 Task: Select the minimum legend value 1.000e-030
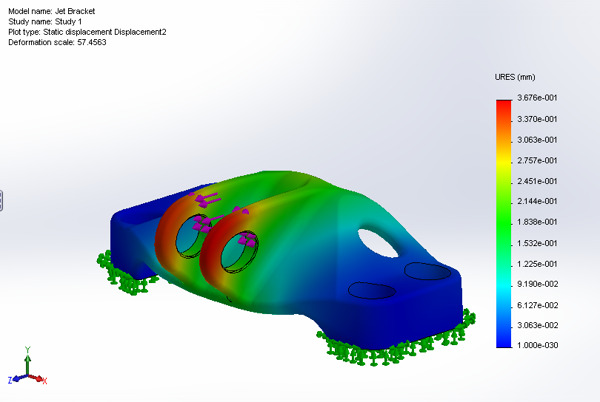pos(537,345)
